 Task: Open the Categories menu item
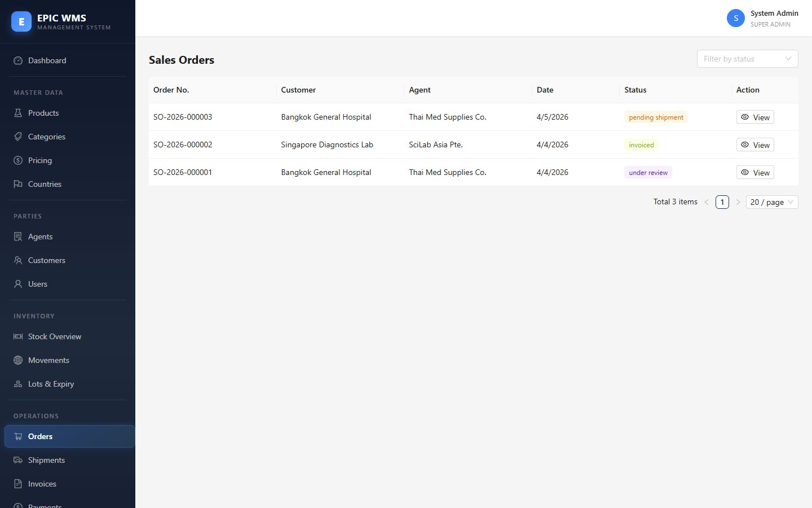pyautogui.click(x=69, y=137)
